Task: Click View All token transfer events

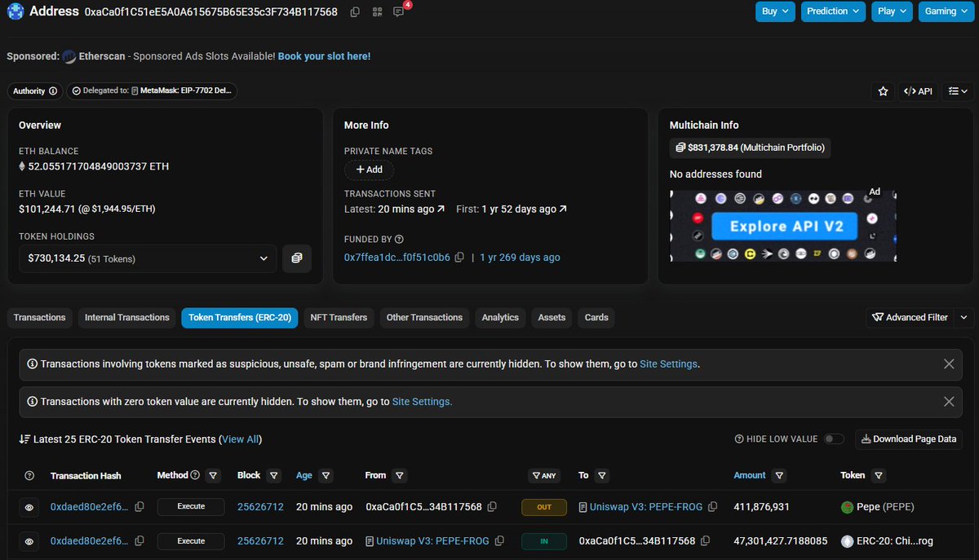Action: tap(241, 439)
